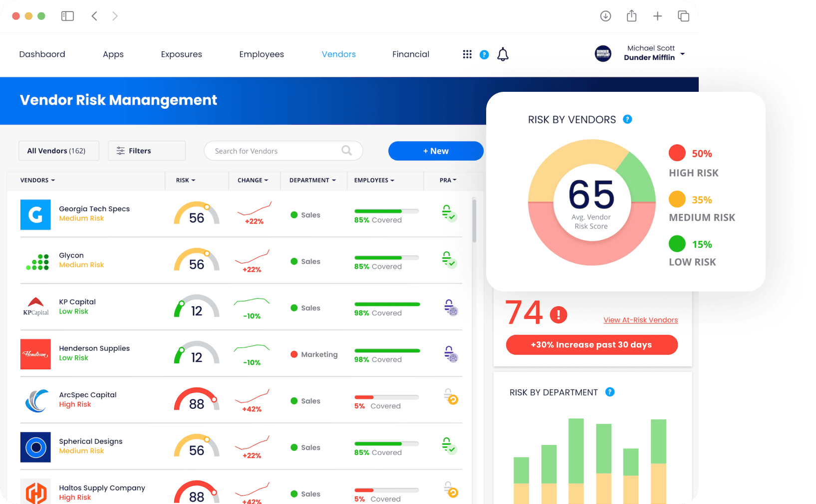This screenshot has height=504, width=816.
Task: Click the browser download icon
Action: 605,16
